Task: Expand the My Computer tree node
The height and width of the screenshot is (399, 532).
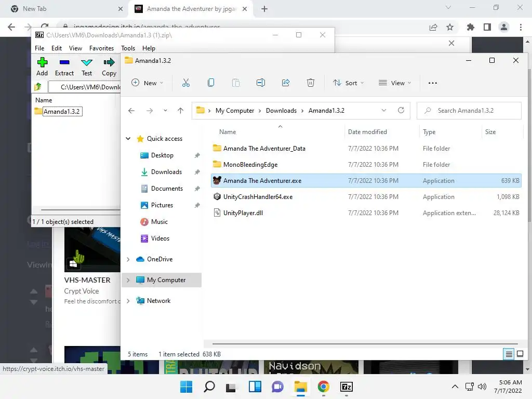Action: (x=128, y=280)
